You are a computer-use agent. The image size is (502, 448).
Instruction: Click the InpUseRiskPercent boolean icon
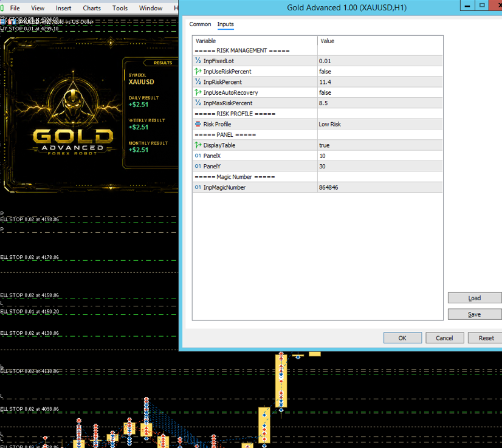click(x=198, y=71)
